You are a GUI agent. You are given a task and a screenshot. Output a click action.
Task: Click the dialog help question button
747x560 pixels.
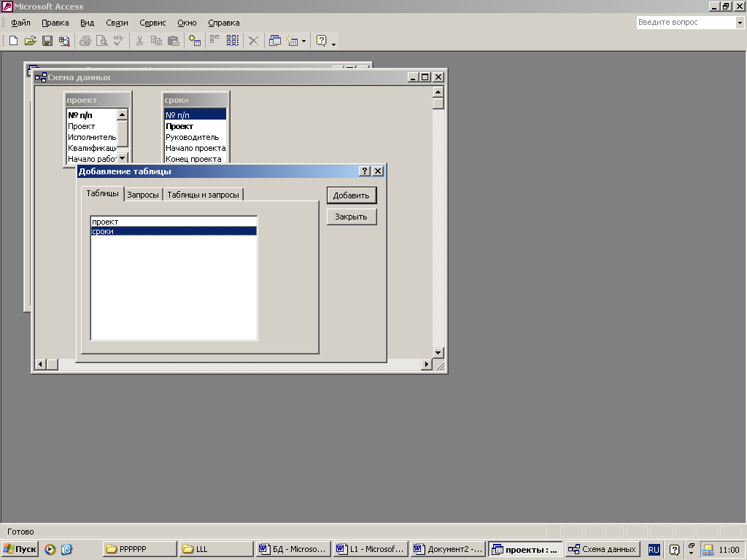365,171
